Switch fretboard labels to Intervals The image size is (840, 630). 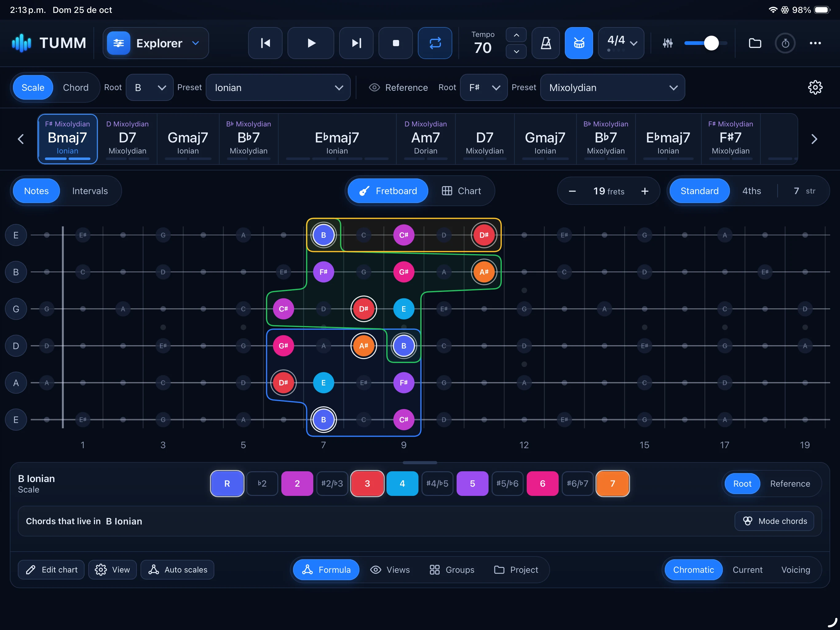(90, 191)
